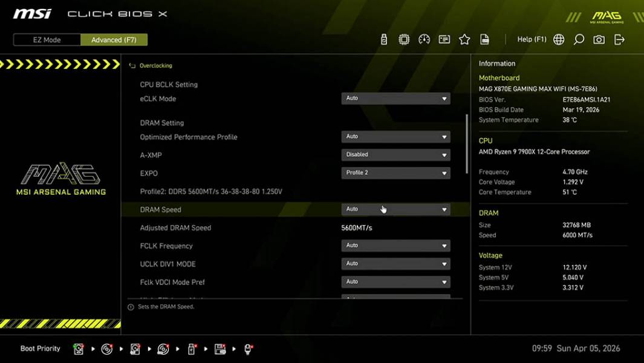Enable A-XMP by changing its Disabled setting
The height and width of the screenshot is (363, 644).
395,154
